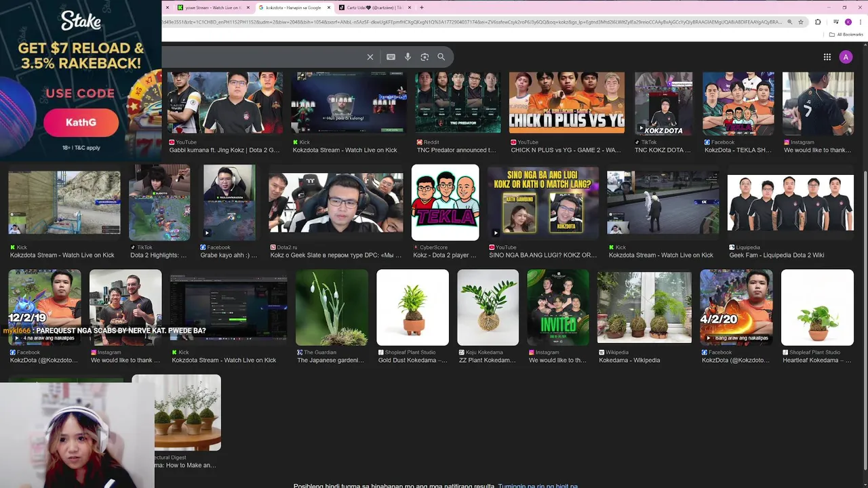
Task: Clear the Google search box text
Action: pos(370,57)
